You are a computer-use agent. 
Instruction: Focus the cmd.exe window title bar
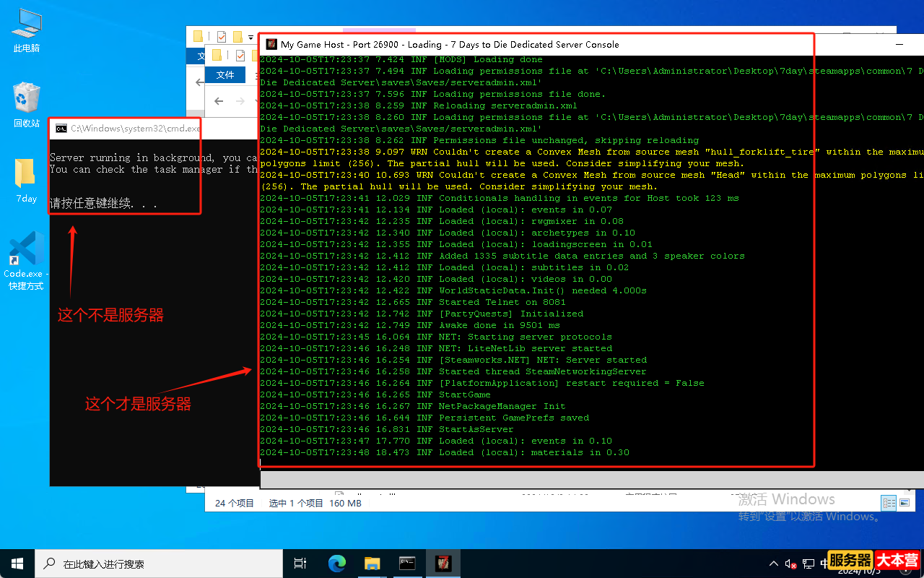tap(124, 129)
